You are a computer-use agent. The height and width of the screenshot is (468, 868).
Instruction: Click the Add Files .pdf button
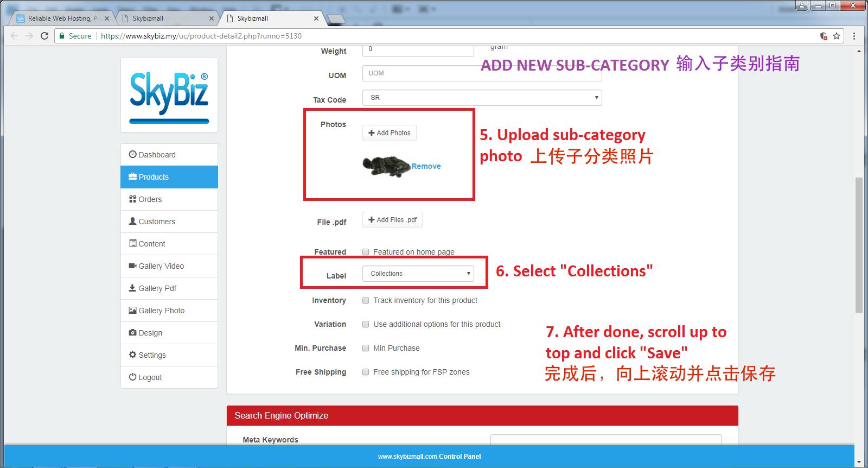coord(393,220)
